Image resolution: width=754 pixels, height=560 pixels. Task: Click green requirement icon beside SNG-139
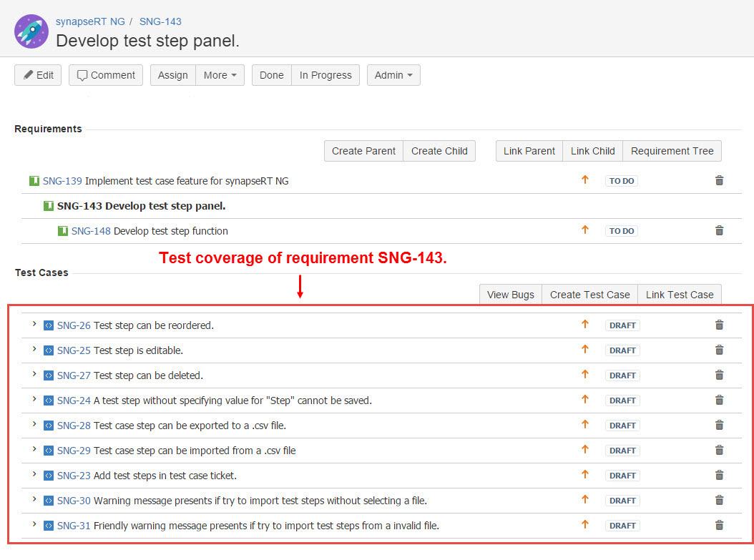(34, 181)
